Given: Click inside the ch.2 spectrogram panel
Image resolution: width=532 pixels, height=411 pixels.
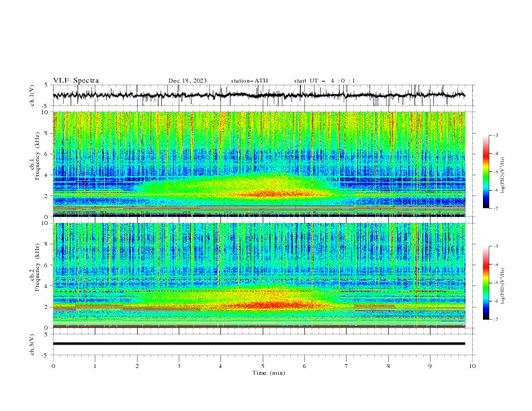Looking at the screenshot, I should pos(259,275).
